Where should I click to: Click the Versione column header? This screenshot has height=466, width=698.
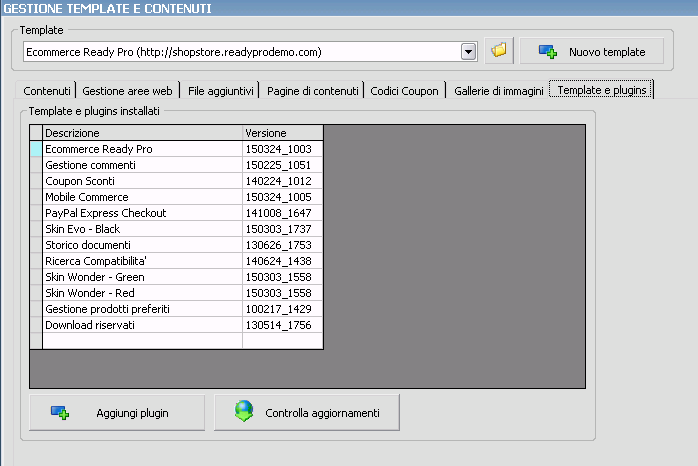click(283, 133)
